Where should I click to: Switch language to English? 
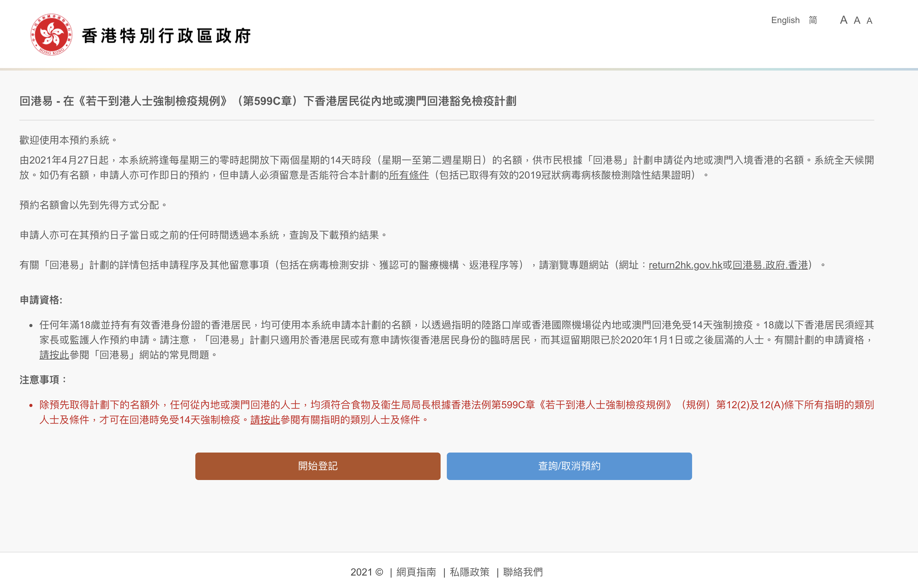pos(785,20)
